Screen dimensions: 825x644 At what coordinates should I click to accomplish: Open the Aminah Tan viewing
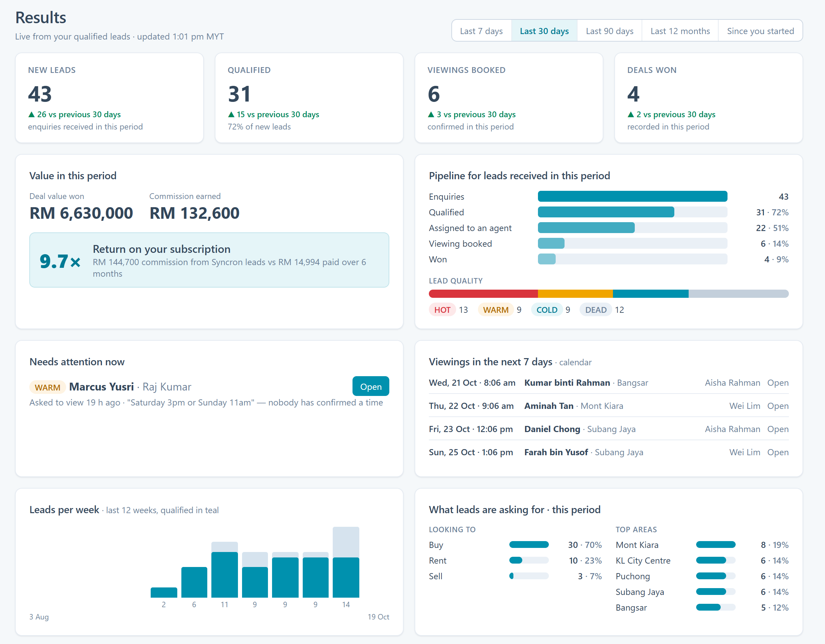point(777,406)
